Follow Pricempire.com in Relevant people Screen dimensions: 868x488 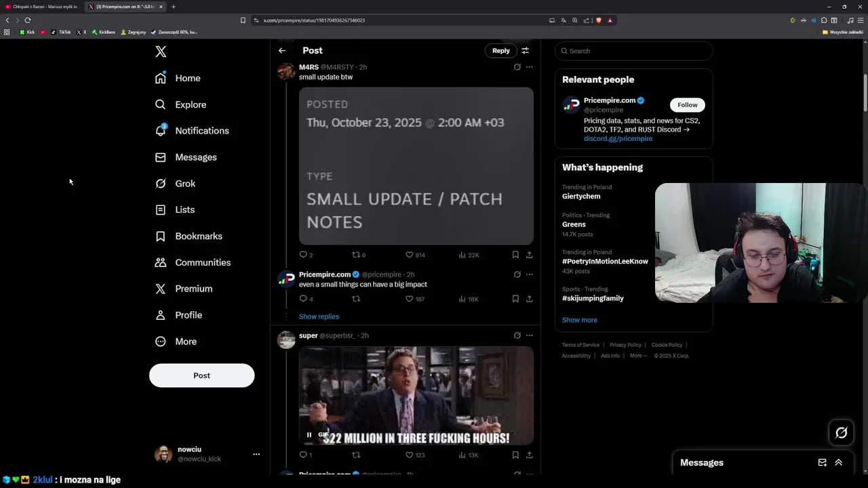click(x=688, y=105)
